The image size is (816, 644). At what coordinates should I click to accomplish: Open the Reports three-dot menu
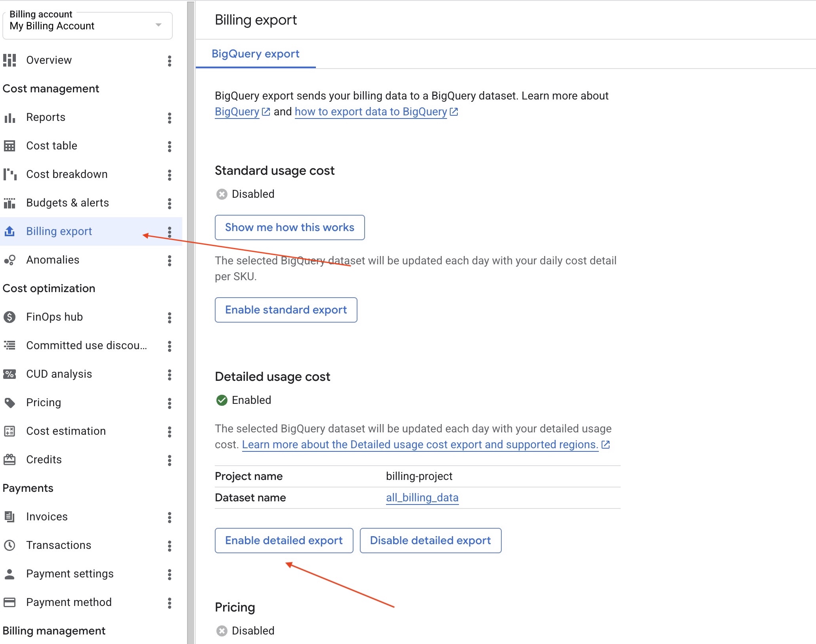[170, 118]
